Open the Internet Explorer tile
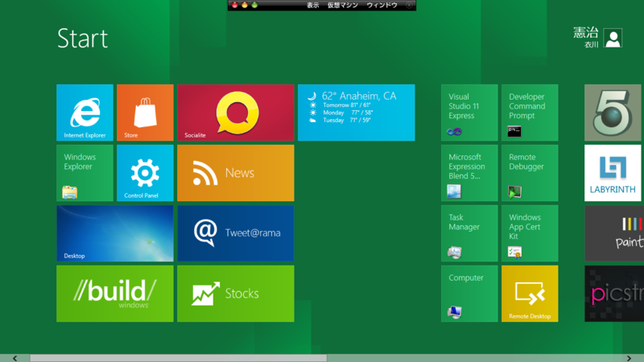The image size is (644, 362). (x=85, y=113)
